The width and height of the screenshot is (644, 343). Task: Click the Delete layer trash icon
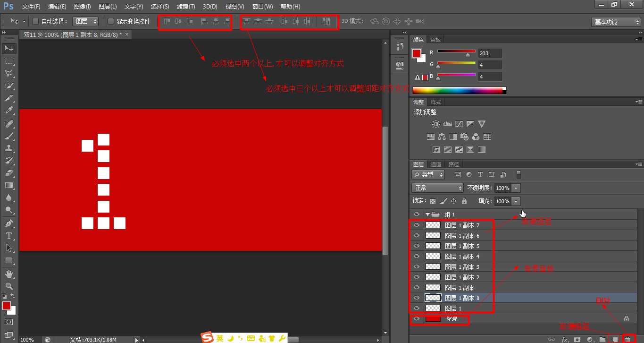pos(627,339)
